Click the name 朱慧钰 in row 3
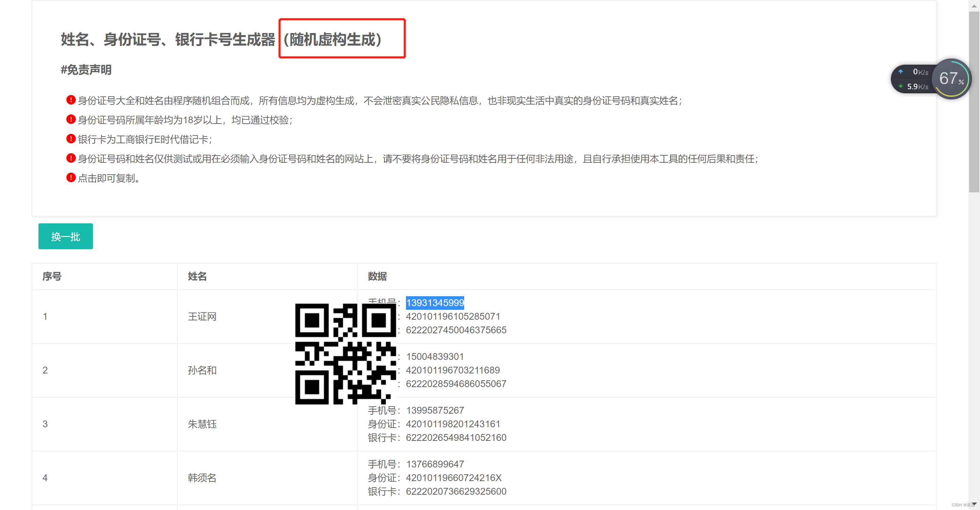The image size is (980, 510). pyautogui.click(x=202, y=424)
